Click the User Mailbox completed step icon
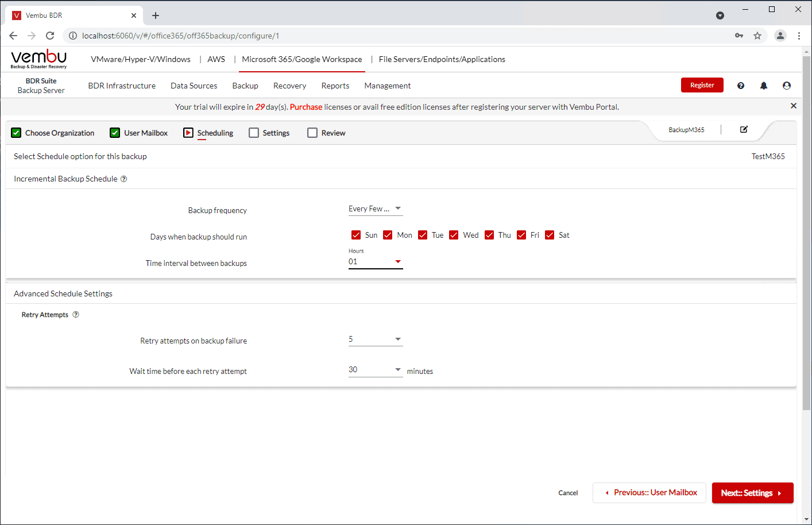The image size is (812, 525). (x=115, y=133)
